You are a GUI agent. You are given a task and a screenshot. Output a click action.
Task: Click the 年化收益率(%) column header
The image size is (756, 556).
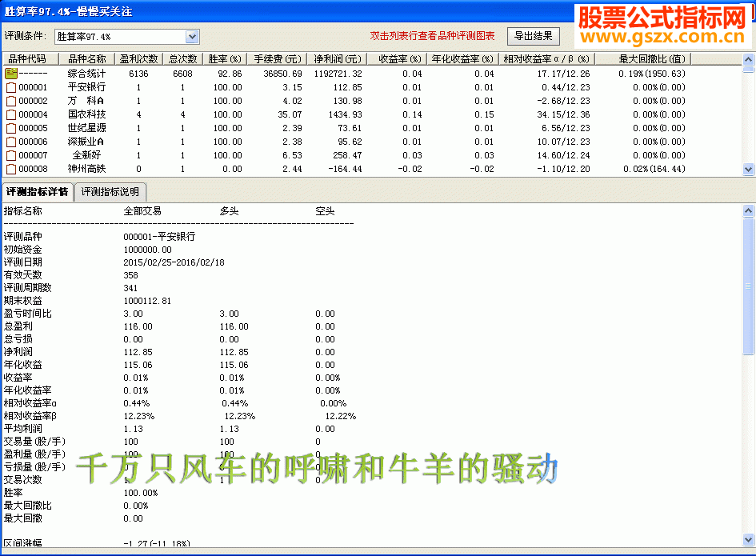462,59
